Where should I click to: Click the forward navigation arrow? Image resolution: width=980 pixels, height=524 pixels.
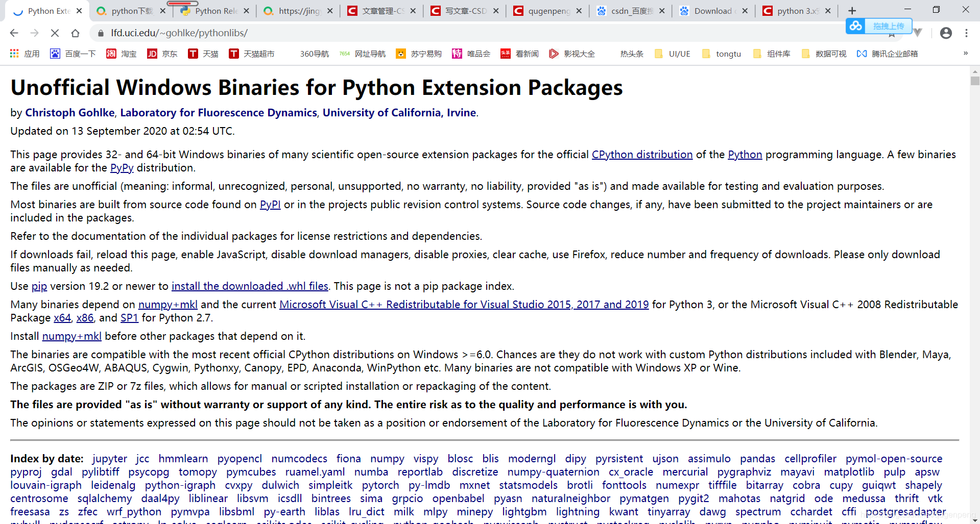coord(35,33)
